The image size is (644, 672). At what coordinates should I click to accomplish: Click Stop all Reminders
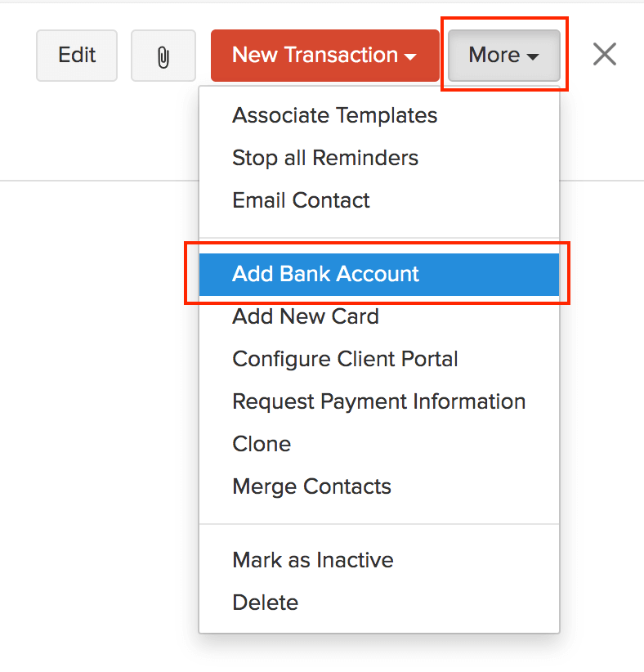[324, 158]
